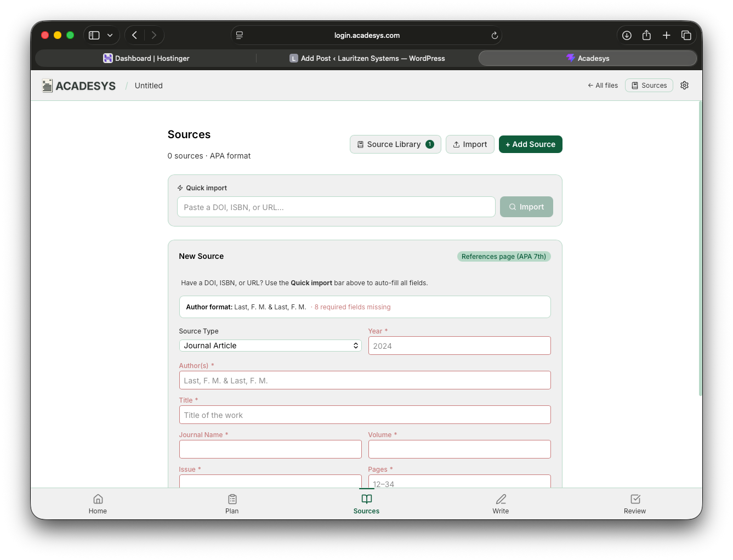Show the tab overview icon
The width and height of the screenshot is (733, 560).
pos(686,35)
